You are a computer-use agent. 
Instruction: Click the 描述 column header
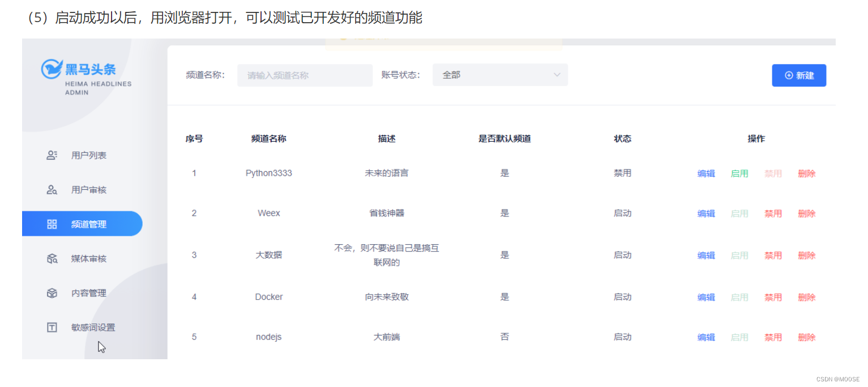point(387,139)
